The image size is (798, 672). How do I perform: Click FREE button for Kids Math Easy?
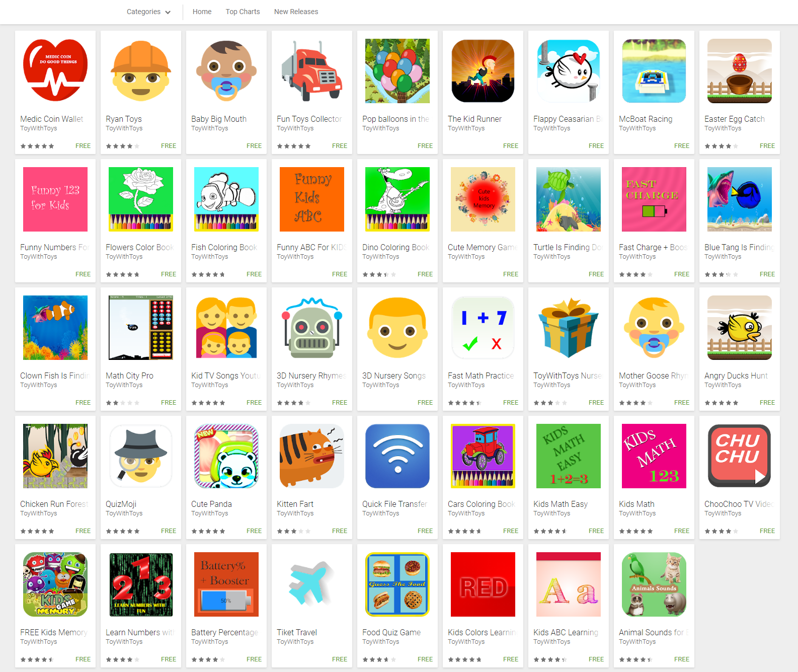tap(596, 531)
